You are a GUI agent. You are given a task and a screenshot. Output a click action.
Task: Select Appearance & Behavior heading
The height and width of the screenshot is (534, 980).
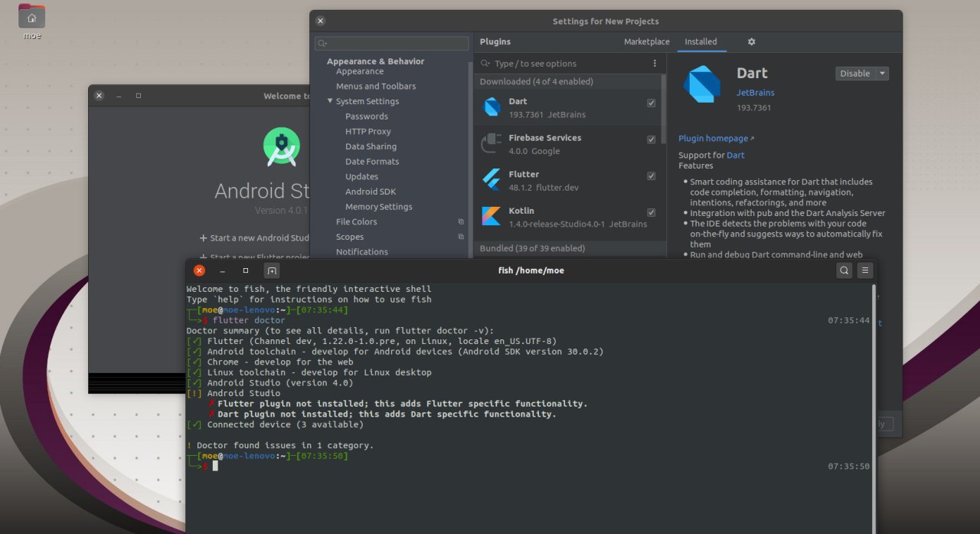click(x=375, y=61)
